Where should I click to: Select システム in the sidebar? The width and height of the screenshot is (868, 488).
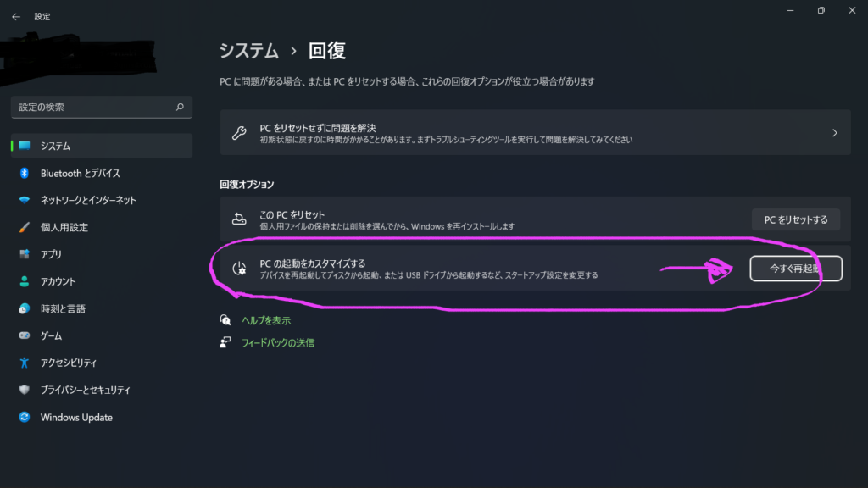click(102, 146)
